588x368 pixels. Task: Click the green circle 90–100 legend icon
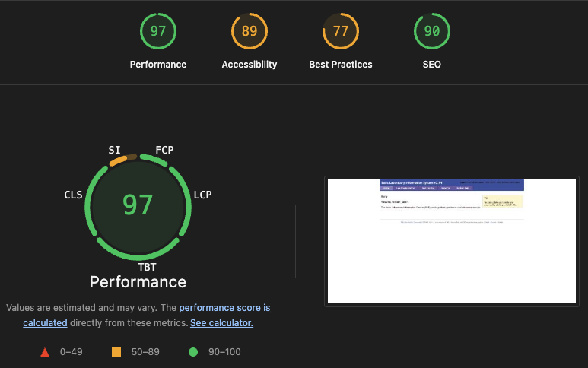[x=193, y=352]
